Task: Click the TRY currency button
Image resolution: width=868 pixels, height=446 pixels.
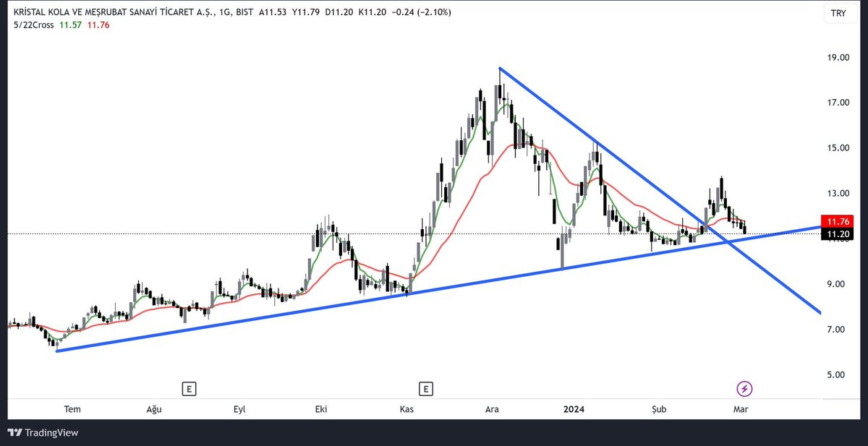Action: [838, 14]
